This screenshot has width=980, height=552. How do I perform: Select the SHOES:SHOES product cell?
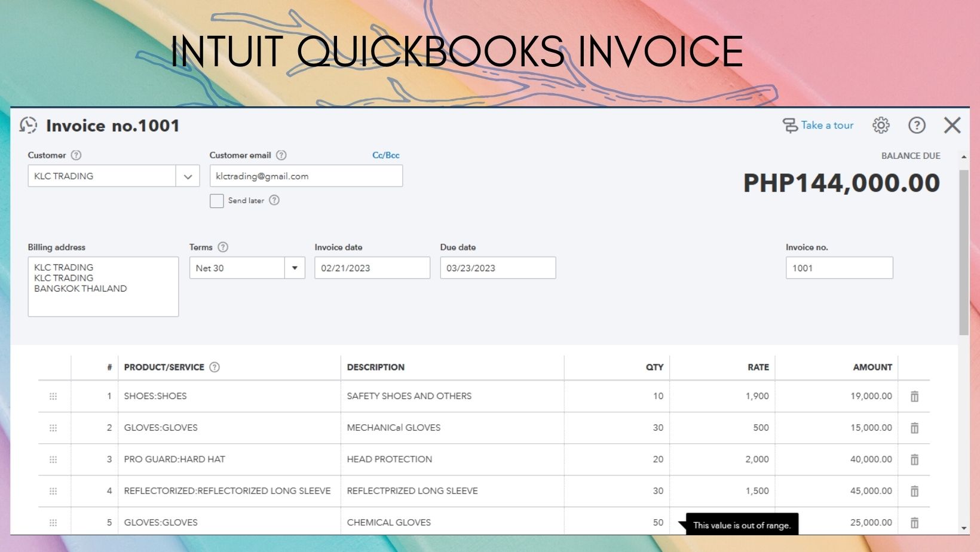[x=229, y=396]
